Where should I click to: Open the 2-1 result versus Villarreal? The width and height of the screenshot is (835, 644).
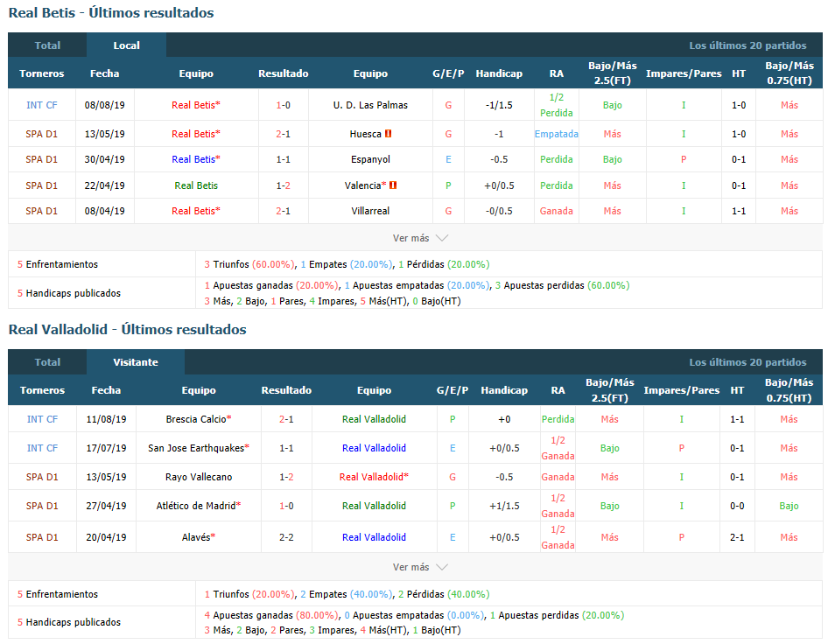tap(284, 211)
